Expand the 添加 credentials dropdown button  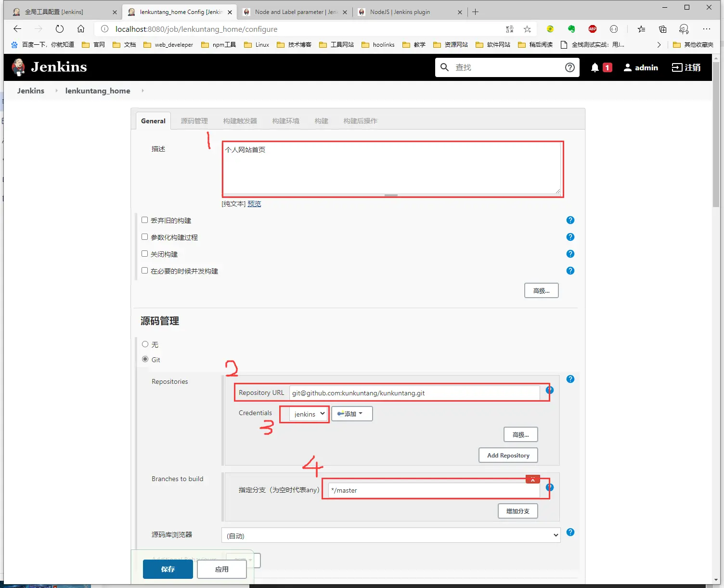[x=351, y=414]
